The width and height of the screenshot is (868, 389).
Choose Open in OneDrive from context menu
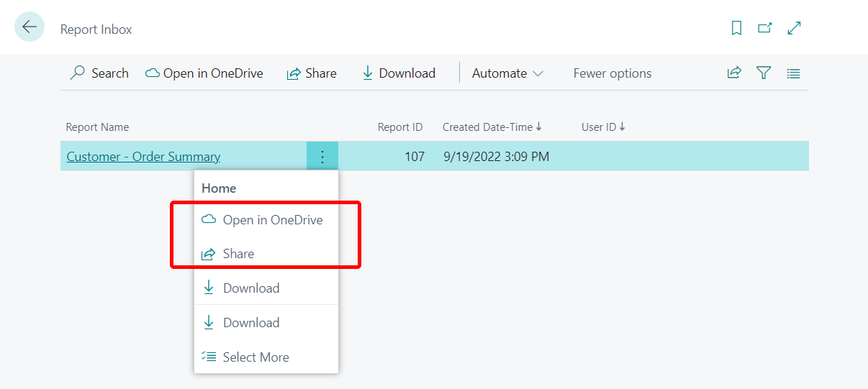(x=266, y=220)
